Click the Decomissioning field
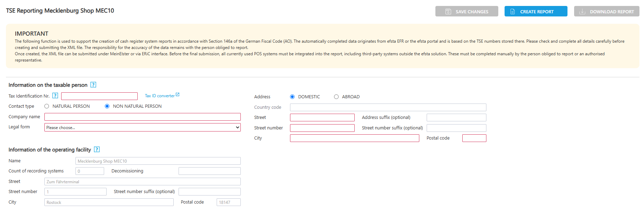The image size is (644, 213). (209, 171)
